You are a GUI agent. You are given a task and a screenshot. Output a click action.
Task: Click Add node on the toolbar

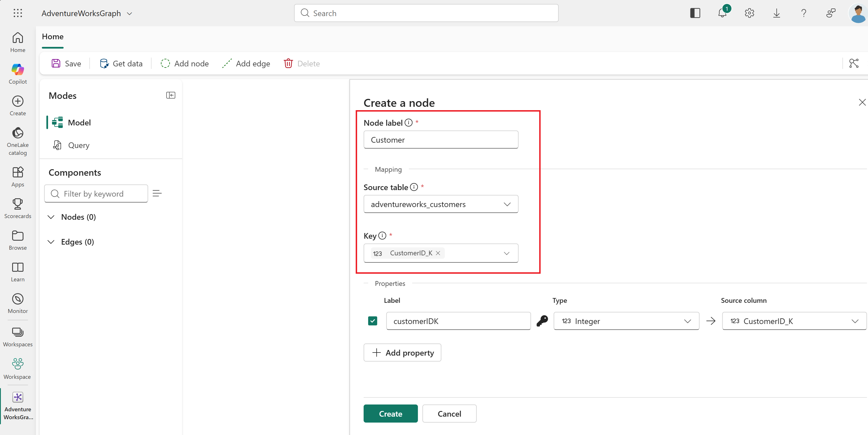click(185, 63)
